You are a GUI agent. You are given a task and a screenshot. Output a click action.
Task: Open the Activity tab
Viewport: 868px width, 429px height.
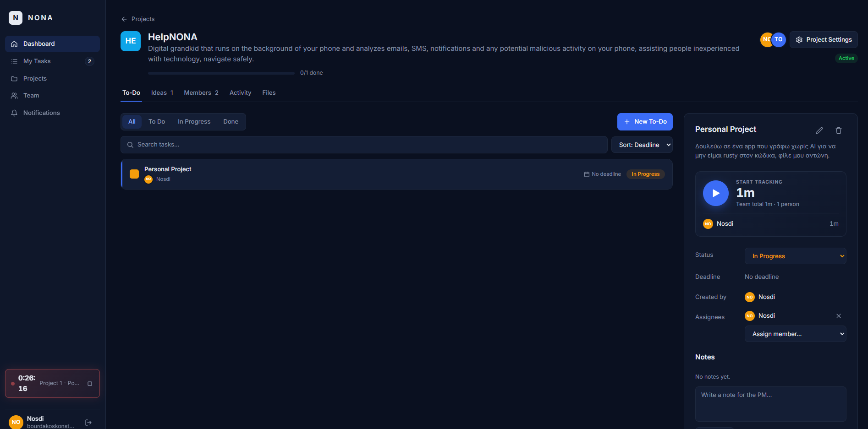point(240,93)
